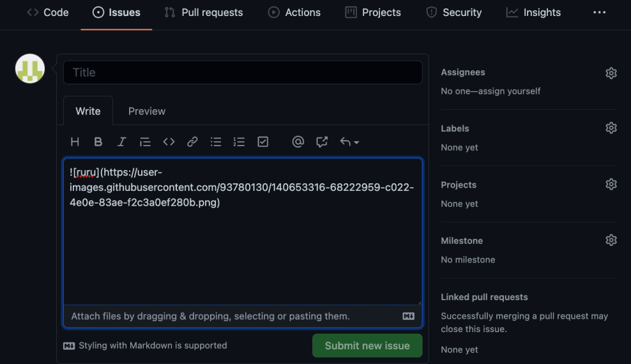Click the Assignees heading
The height and width of the screenshot is (364, 631).
click(x=463, y=72)
